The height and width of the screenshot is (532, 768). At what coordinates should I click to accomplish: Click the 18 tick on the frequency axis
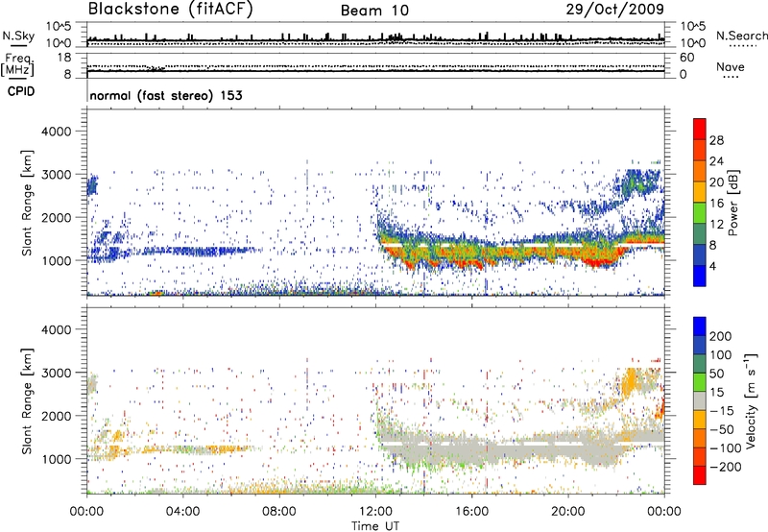tap(64, 58)
